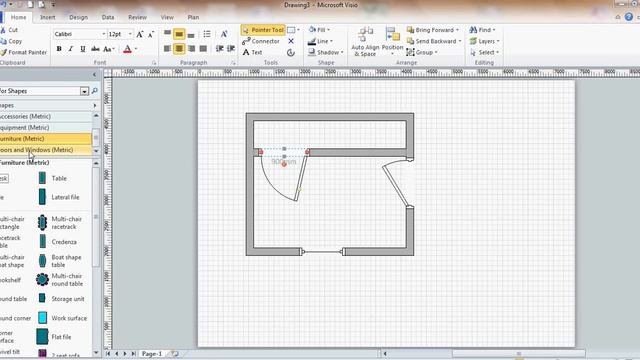Increase paragraph indent
This screenshot has width=640, height=360.
click(x=231, y=49)
